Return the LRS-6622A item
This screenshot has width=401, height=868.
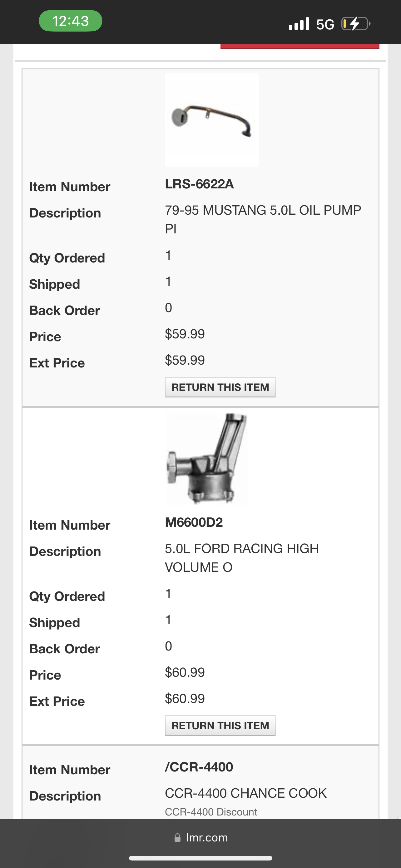click(220, 387)
